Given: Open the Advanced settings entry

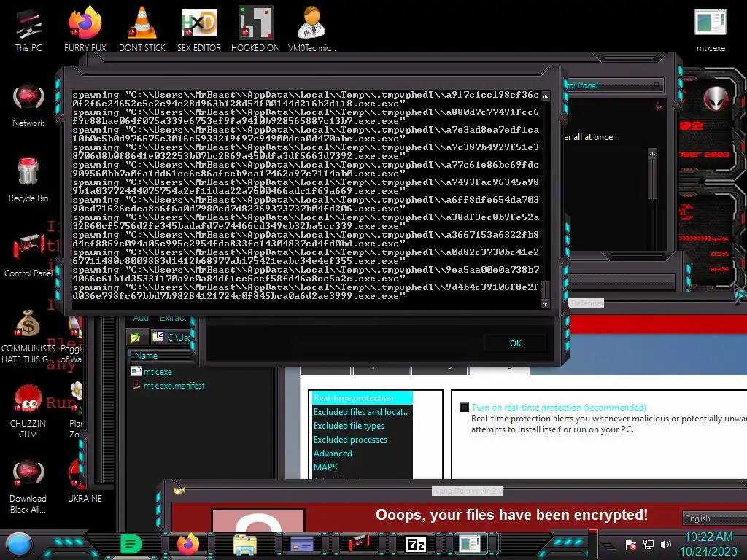Looking at the screenshot, I should coord(362,454).
